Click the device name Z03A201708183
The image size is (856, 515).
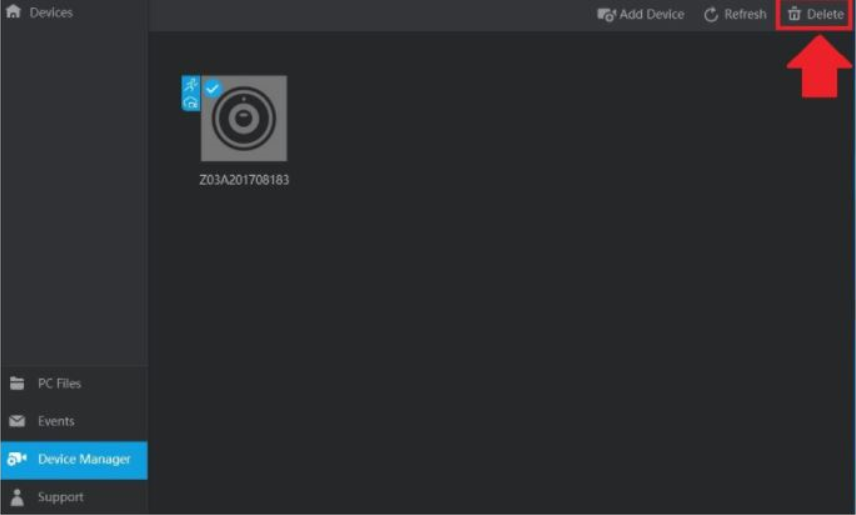coord(244,180)
